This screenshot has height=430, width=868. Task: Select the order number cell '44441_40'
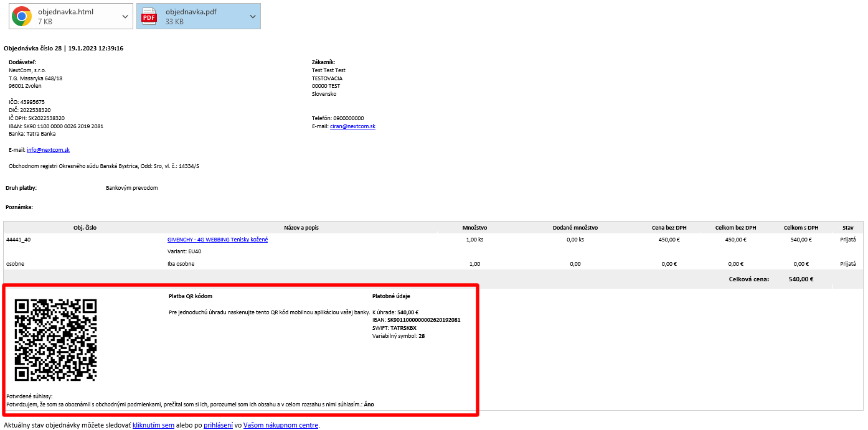click(x=19, y=240)
